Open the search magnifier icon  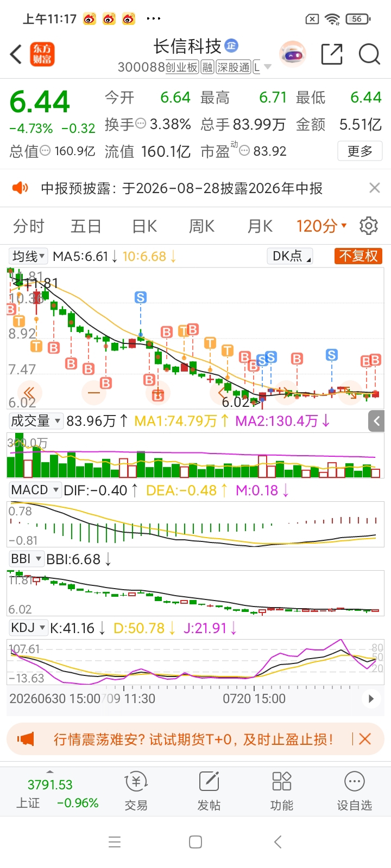(x=369, y=54)
